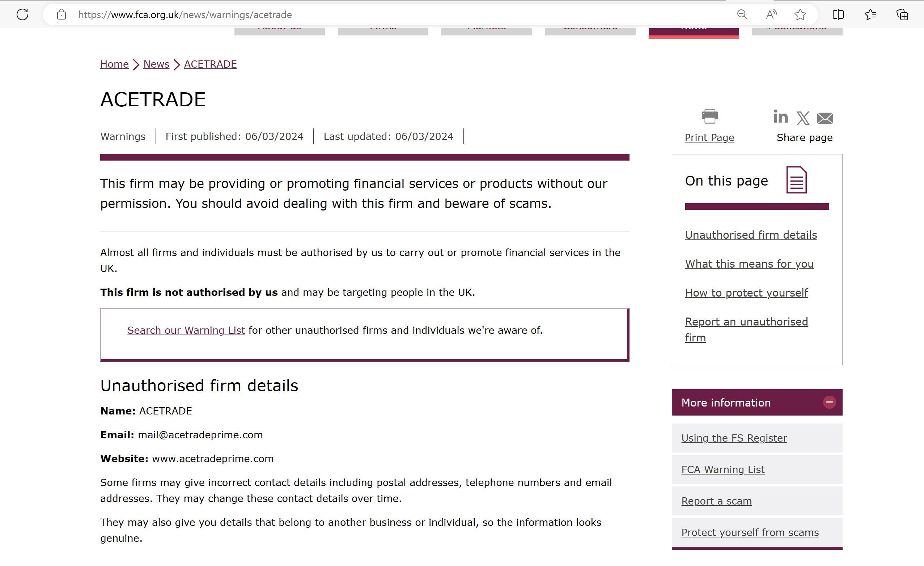Open the Favorites list icon
924x566 pixels.
pyautogui.click(x=870, y=14)
